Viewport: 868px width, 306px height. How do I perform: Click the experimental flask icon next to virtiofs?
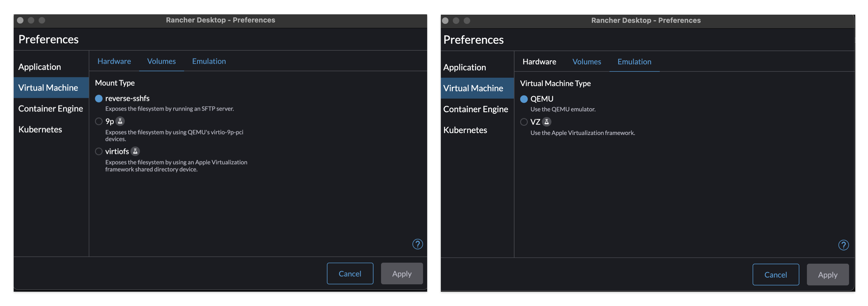[x=135, y=151]
